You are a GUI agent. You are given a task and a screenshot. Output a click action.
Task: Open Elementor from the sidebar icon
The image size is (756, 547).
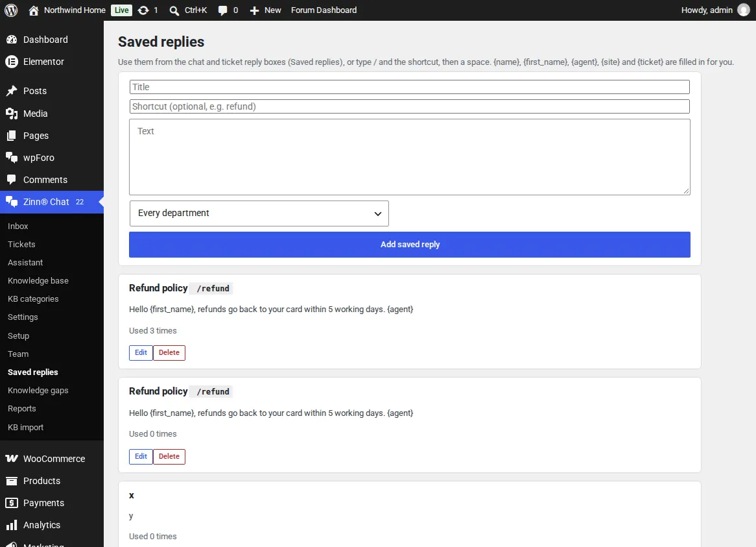[x=12, y=62]
